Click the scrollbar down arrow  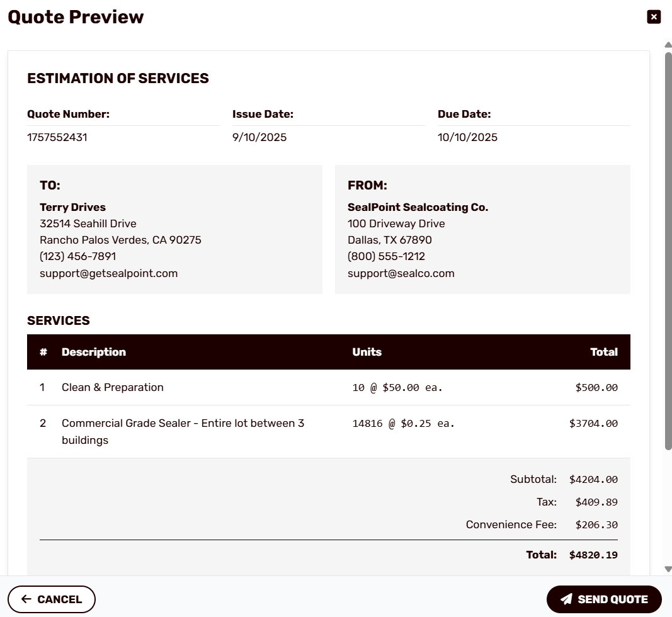(668, 569)
